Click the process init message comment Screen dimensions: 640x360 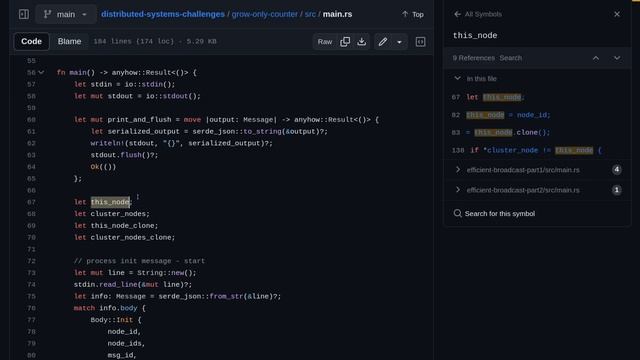click(x=139, y=261)
